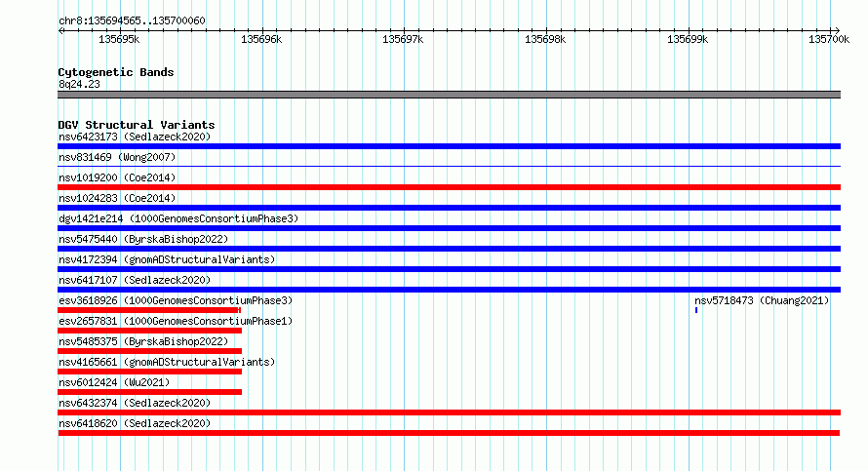Click the thin blue line under nsv831469
Viewport: 868px width, 471px height.
pos(449,166)
